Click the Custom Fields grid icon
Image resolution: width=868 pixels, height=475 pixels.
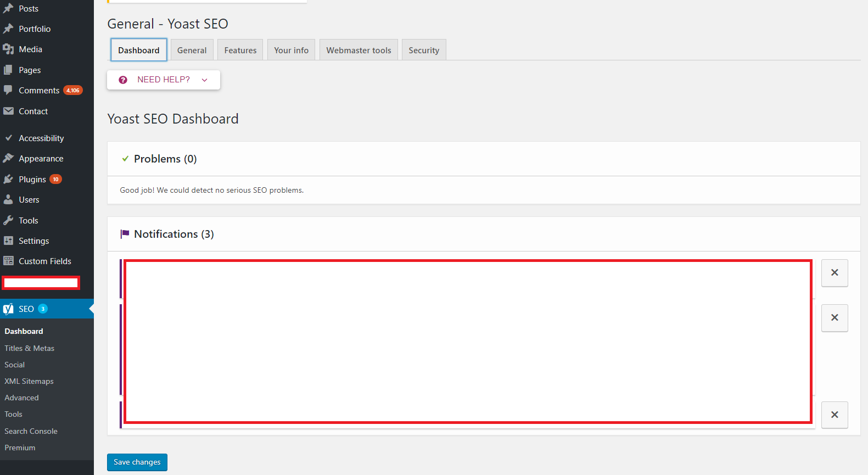tap(8, 261)
